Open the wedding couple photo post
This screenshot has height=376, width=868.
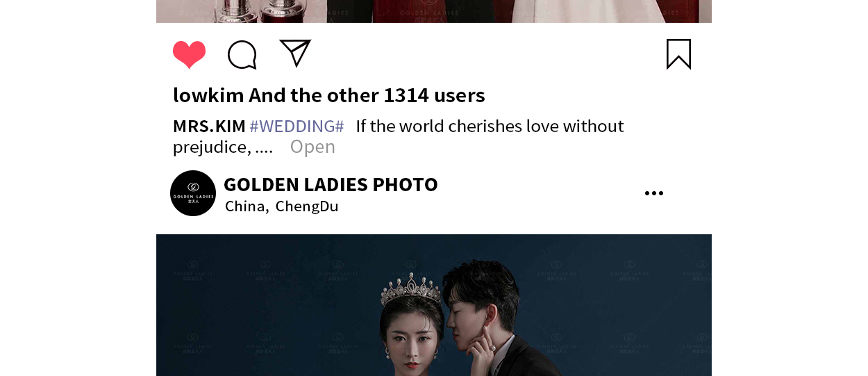(x=434, y=305)
